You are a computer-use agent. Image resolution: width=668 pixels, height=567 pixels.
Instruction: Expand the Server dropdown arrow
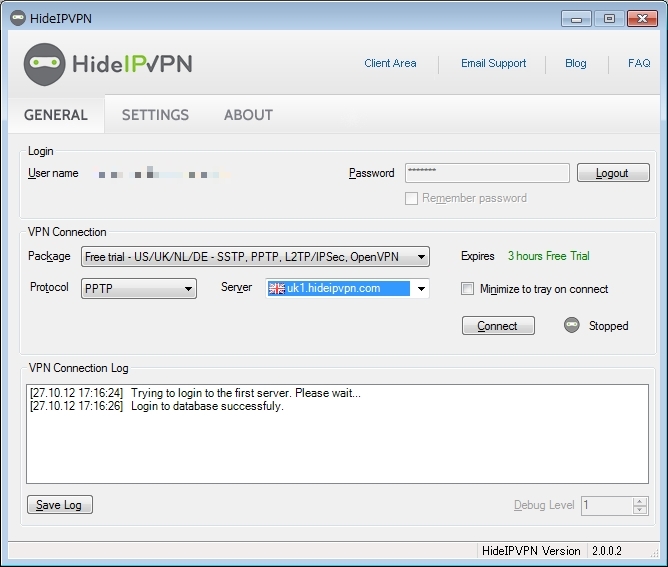pyautogui.click(x=421, y=288)
